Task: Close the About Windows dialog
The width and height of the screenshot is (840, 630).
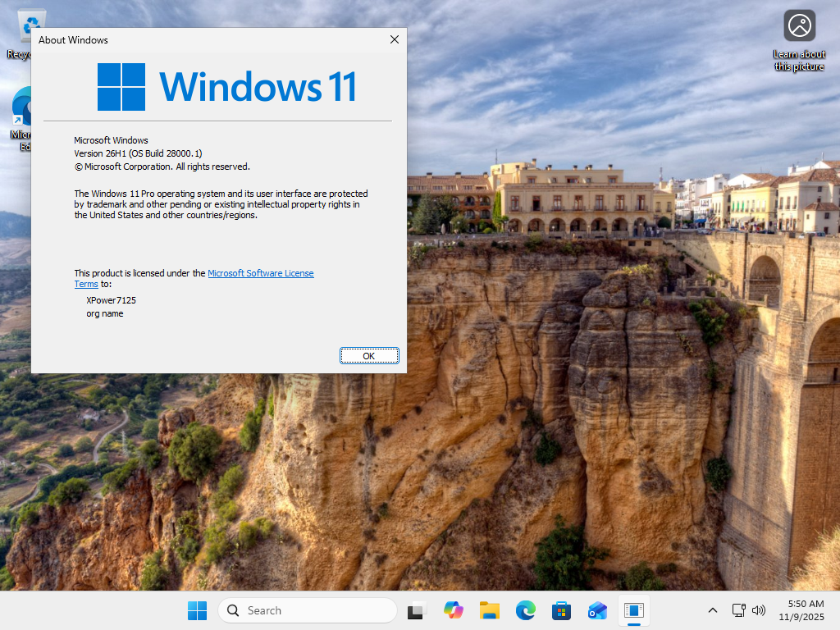Action: [x=395, y=39]
